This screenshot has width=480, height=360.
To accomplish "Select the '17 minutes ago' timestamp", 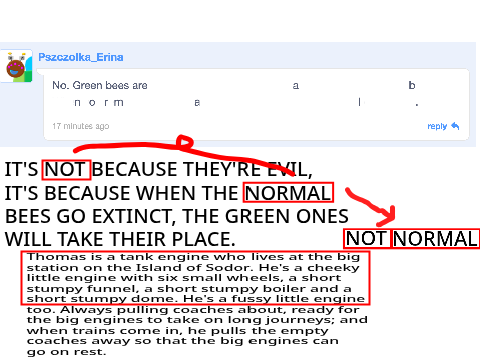I will pyautogui.click(x=81, y=126).
